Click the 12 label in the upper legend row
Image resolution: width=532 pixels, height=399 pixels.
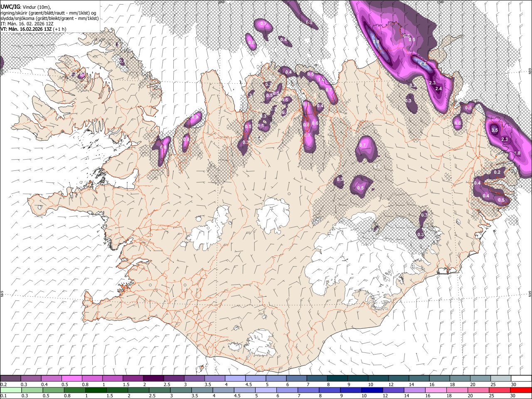[391, 384]
